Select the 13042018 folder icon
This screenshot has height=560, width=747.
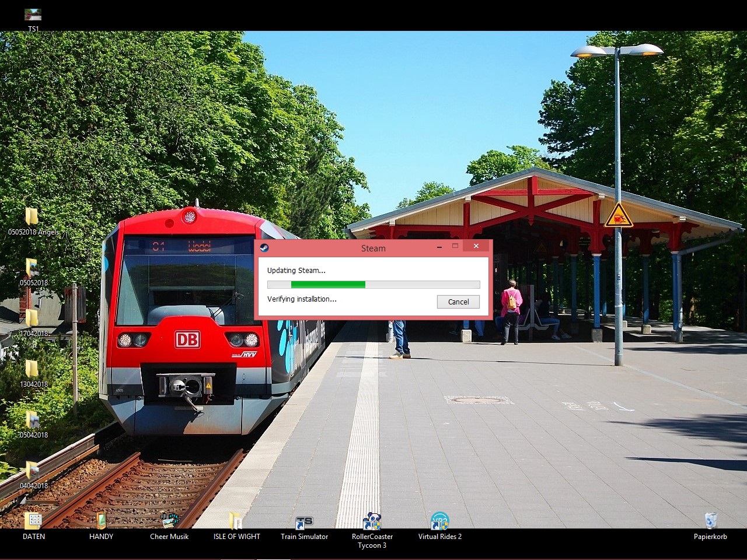tap(32, 369)
